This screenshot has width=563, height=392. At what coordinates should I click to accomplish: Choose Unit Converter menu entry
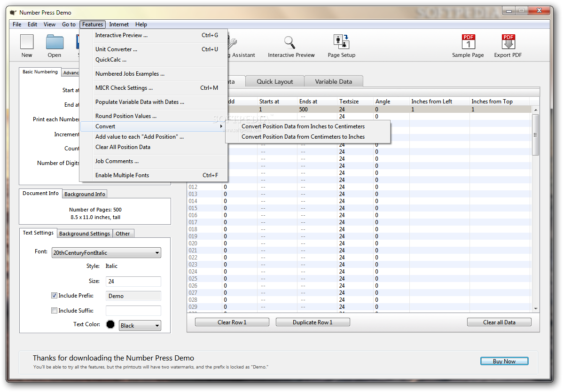(154, 49)
